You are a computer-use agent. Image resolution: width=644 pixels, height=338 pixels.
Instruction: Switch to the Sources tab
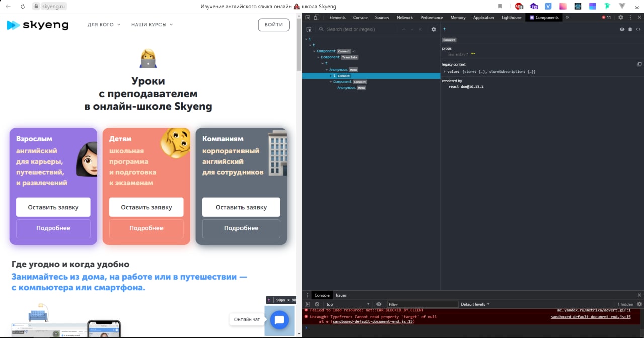tap(382, 17)
